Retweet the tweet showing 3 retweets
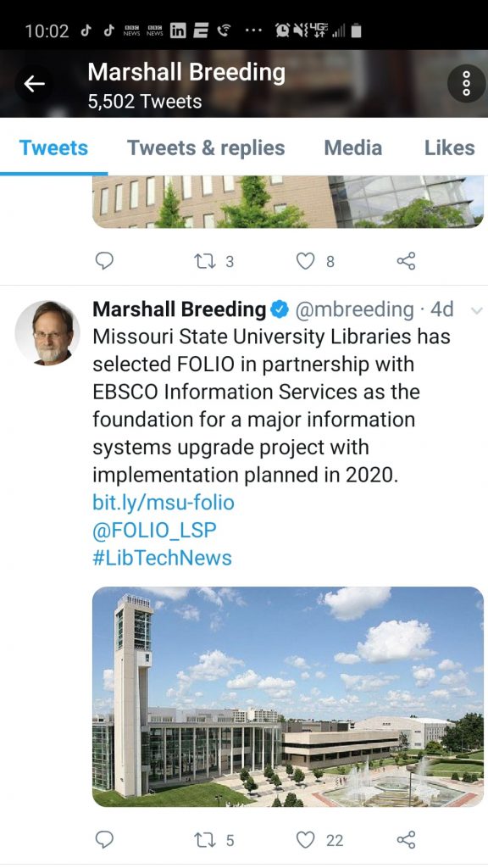 tap(203, 261)
